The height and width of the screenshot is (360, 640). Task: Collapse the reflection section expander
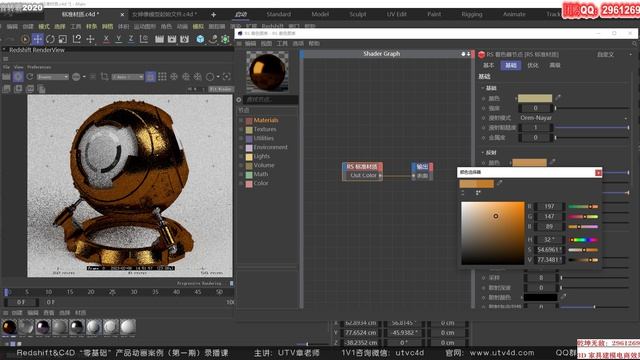click(x=482, y=153)
